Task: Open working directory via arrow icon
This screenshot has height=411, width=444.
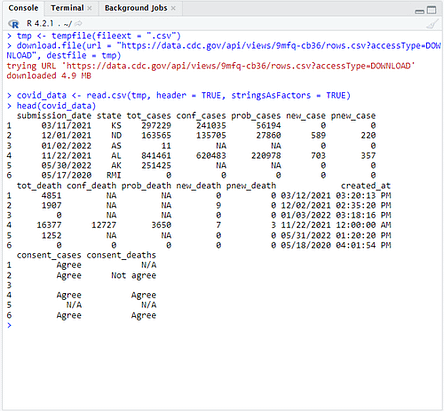Action: click(x=79, y=23)
